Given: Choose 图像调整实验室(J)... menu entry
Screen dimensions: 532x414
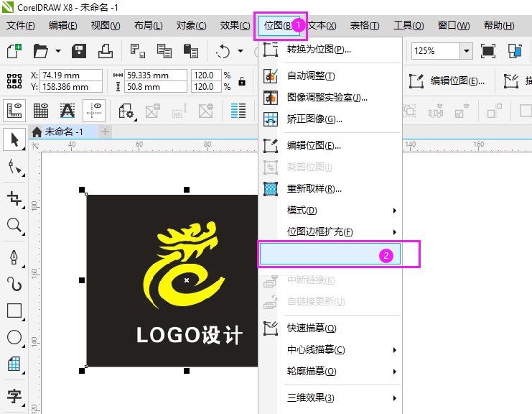Looking at the screenshot, I should [330, 98].
